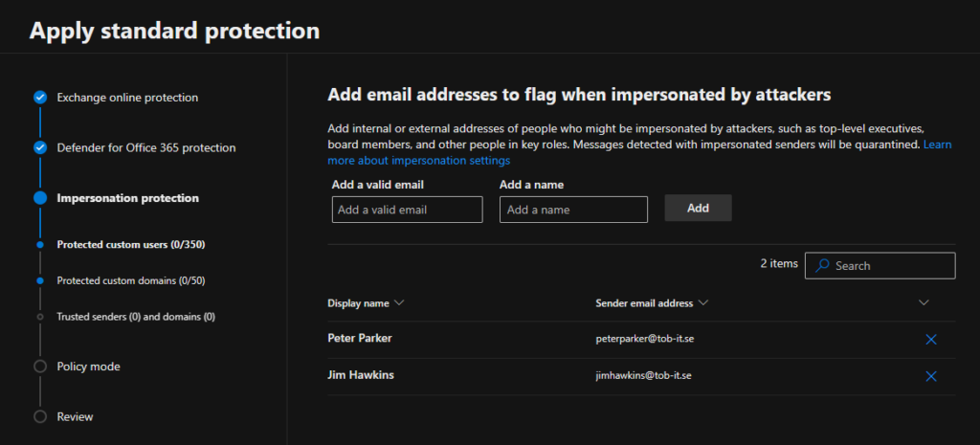Go to Trusted senders and domains step
The image size is (980, 445).
[x=135, y=316]
